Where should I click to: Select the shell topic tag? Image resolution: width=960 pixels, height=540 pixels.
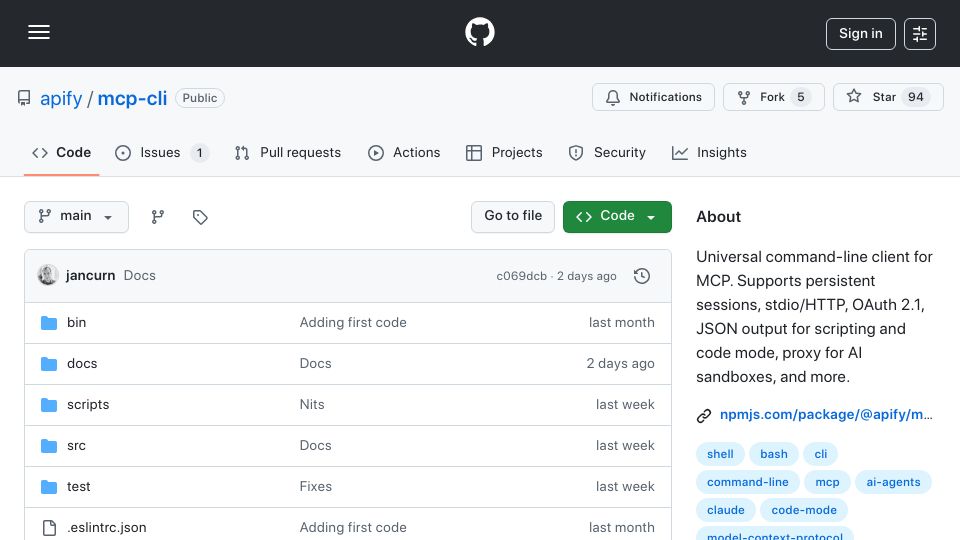(x=720, y=454)
